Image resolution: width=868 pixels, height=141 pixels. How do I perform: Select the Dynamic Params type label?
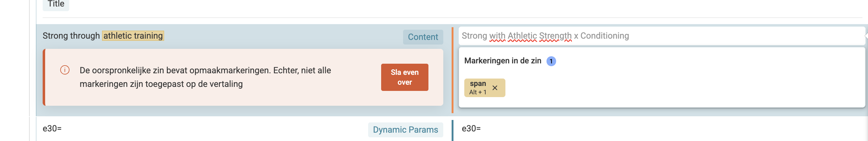405,130
